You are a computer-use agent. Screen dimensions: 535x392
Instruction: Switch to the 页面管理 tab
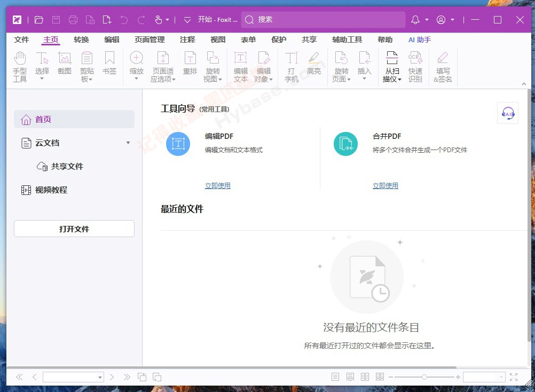tap(150, 40)
